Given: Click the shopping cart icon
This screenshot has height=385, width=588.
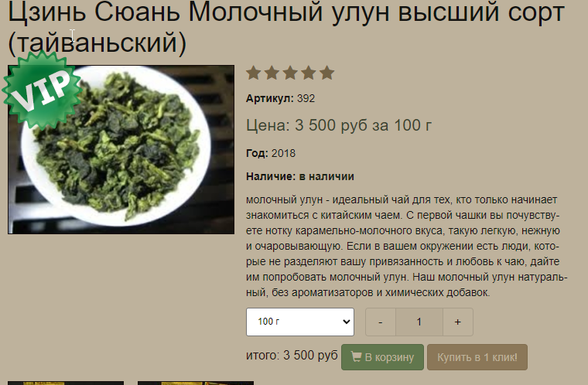Looking at the screenshot, I should click(x=356, y=356).
